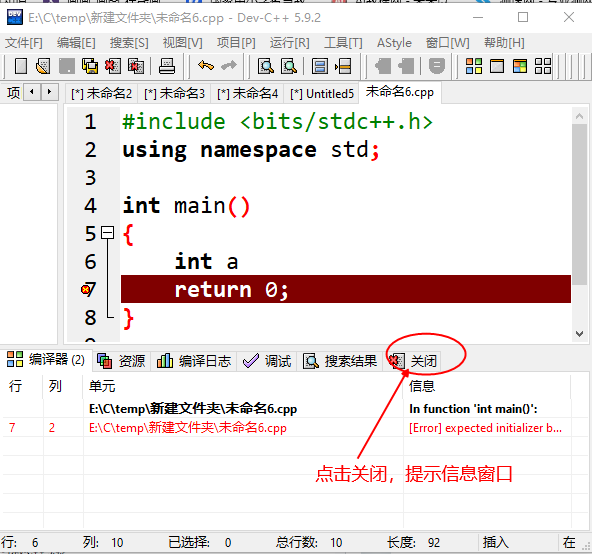The image size is (592, 554).
Task: Open the 编译日志 tab
Action: [194, 361]
